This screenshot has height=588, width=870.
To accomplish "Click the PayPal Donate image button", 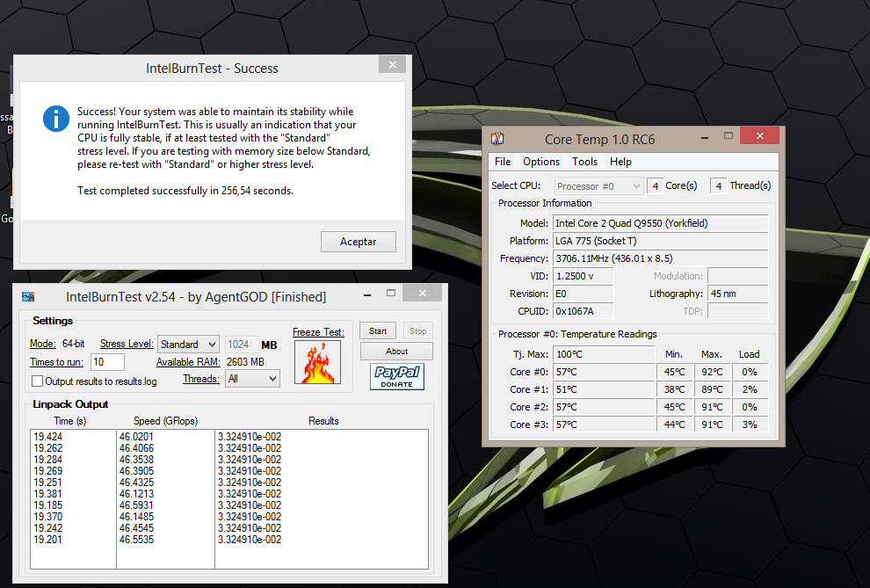I will [397, 377].
